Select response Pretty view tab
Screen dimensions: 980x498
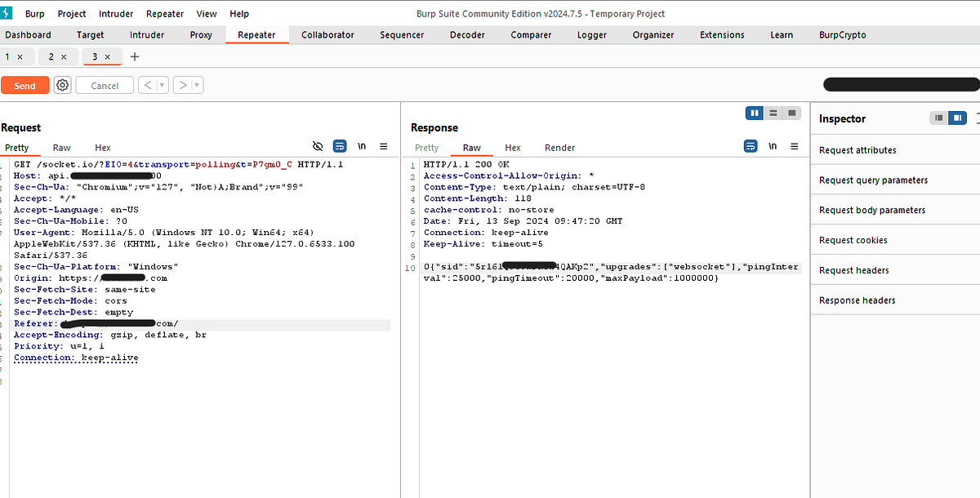pyautogui.click(x=427, y=148)
